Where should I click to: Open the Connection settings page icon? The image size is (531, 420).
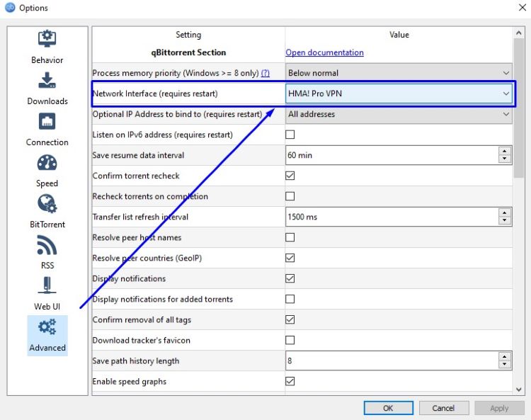point(47,121)
